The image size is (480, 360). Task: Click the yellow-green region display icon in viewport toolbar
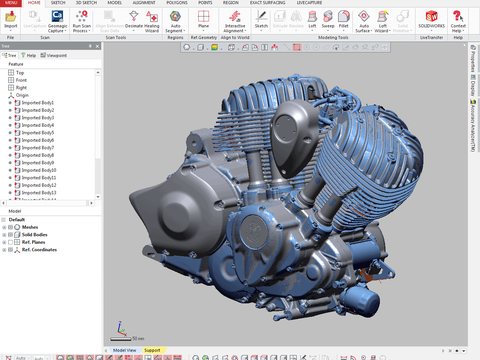(x=214, y=47)
